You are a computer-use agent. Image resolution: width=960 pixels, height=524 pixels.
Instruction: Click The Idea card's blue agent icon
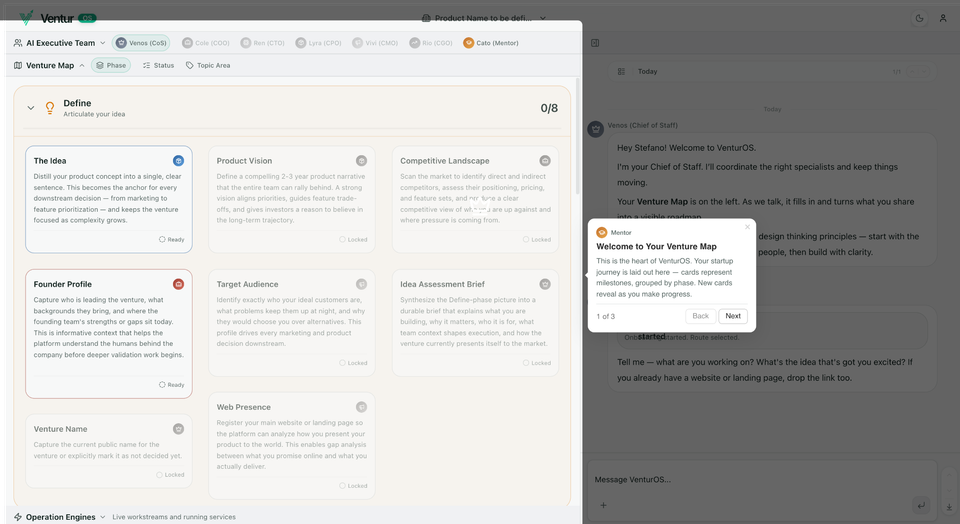pyautogui.click(x=178, y=161)
